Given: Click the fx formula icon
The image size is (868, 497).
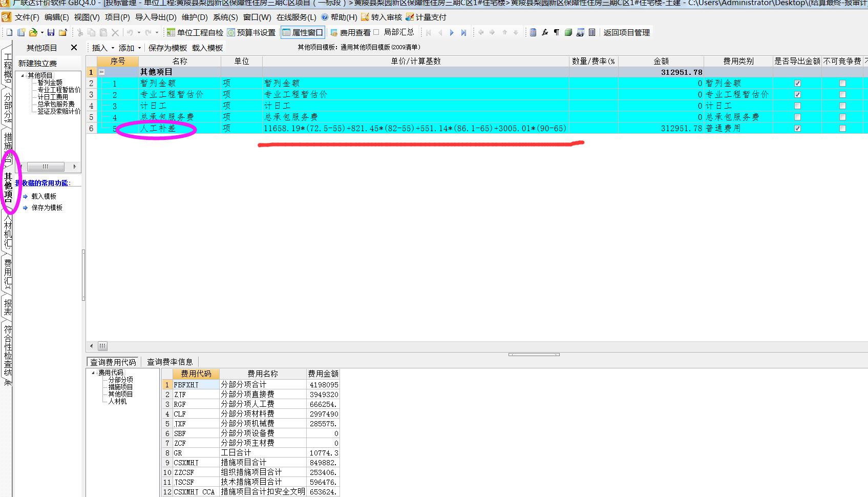Looking at the screenshot, I should coord(545,32).
